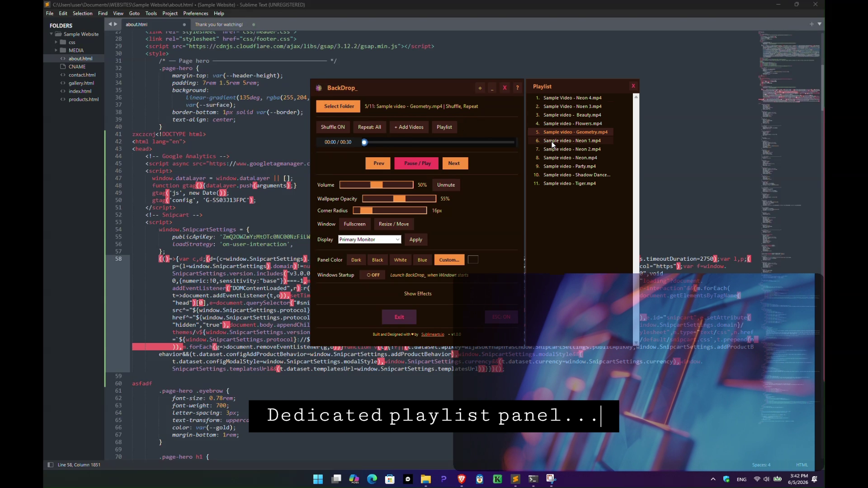Open the Sublimearts.io link
This screenshot has height=488, width=868.
click(433, 334)
